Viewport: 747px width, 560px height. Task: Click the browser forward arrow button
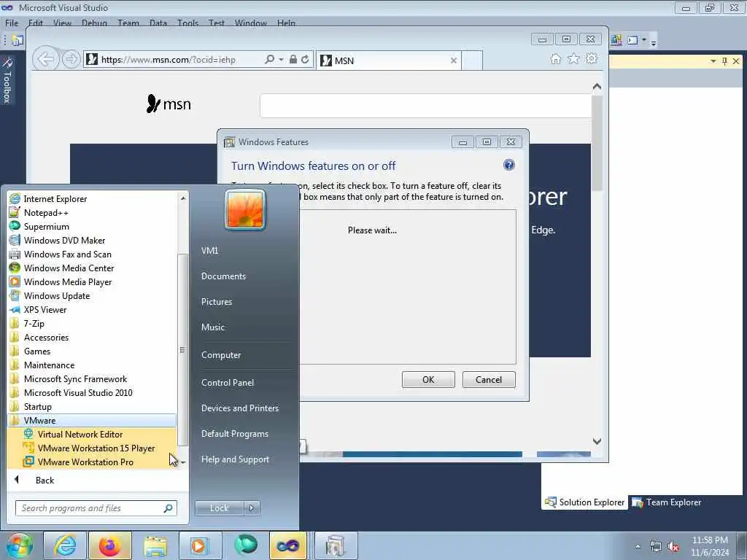click(x=71, y=60)
